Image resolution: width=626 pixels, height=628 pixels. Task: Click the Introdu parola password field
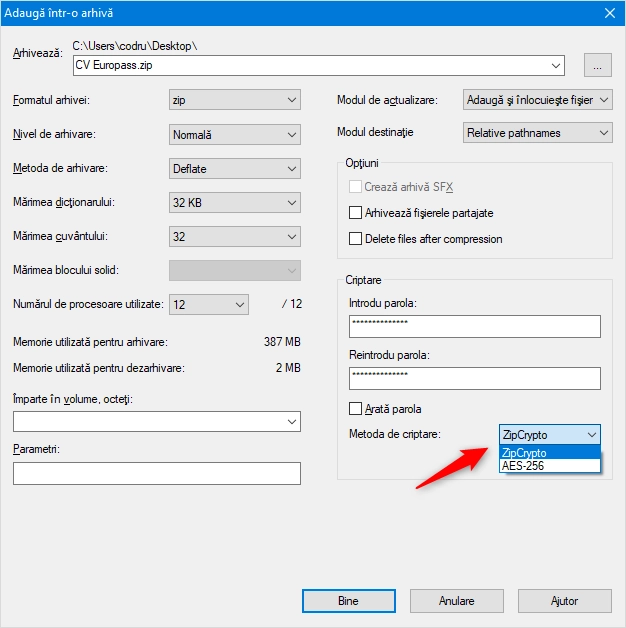coord(475,326)
